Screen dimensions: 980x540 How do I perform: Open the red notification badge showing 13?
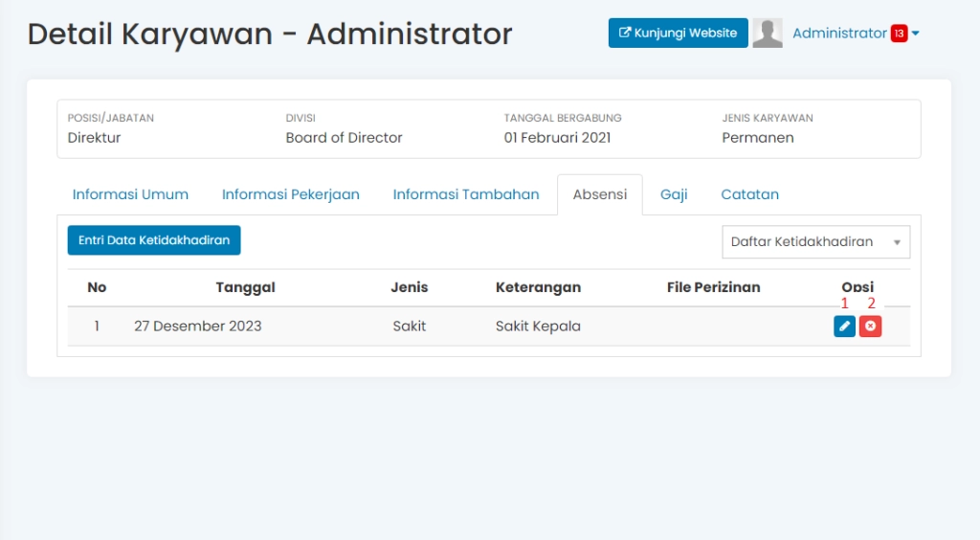coord(899,34)
